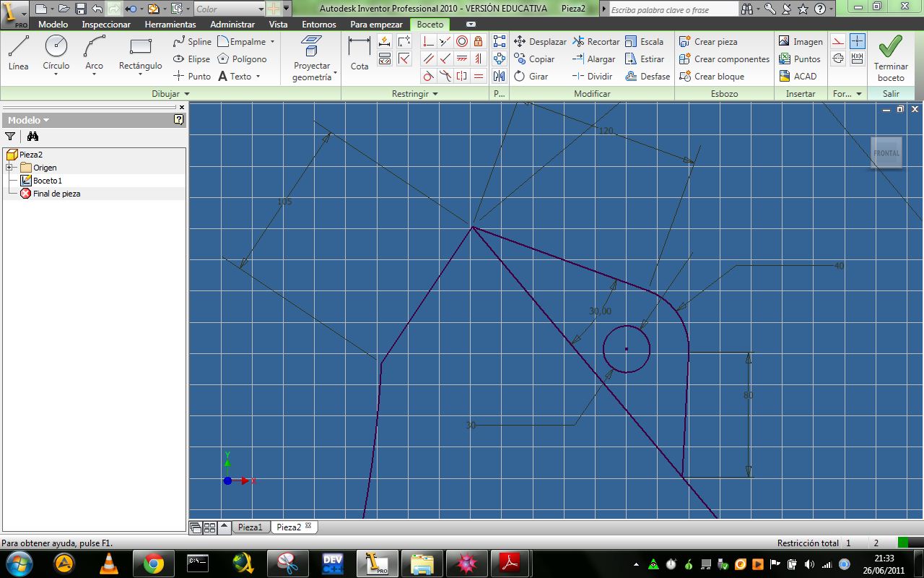924x578 pixels.
Task: Click the Imagen insert button
Action: coord(801,42)
